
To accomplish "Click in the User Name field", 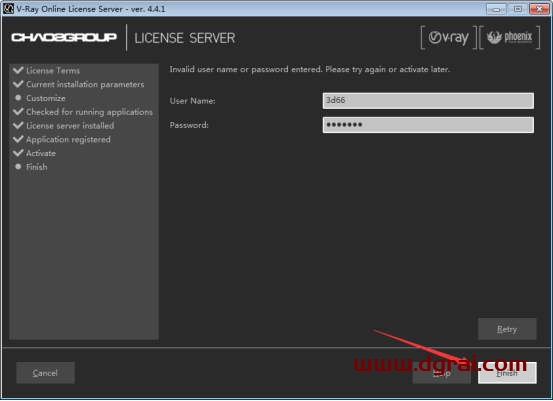I will tap(428, 101).
